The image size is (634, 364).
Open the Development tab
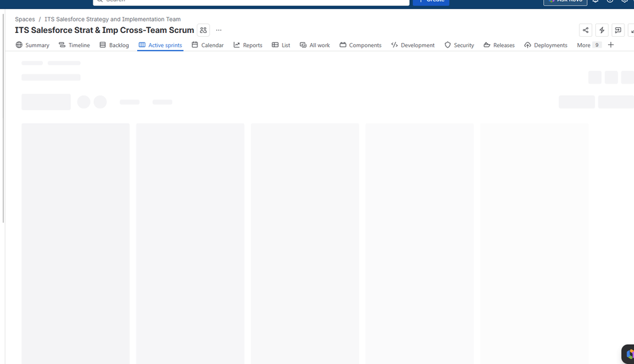coord(413,45)
